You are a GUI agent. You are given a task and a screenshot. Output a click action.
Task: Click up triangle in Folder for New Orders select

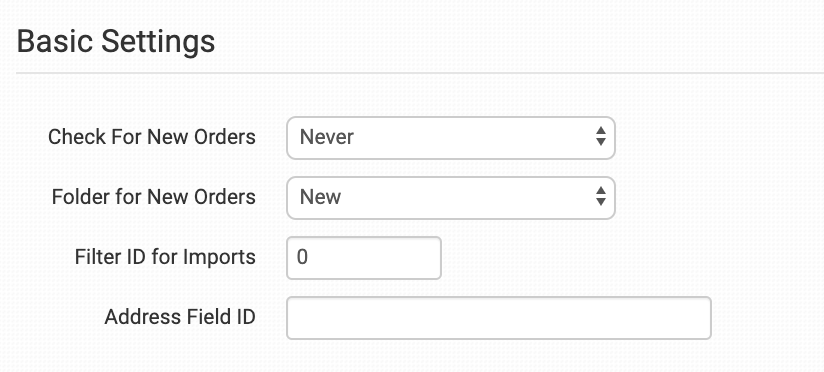601,190
